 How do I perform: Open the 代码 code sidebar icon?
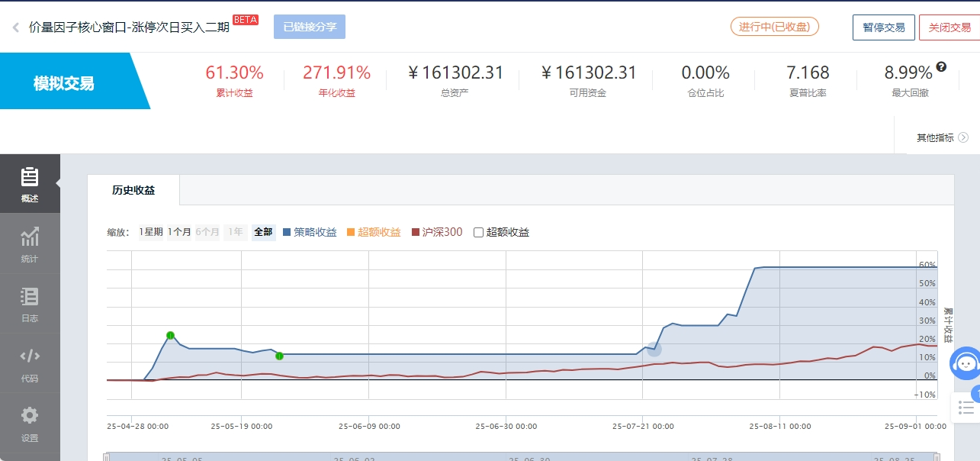[29, 363]
